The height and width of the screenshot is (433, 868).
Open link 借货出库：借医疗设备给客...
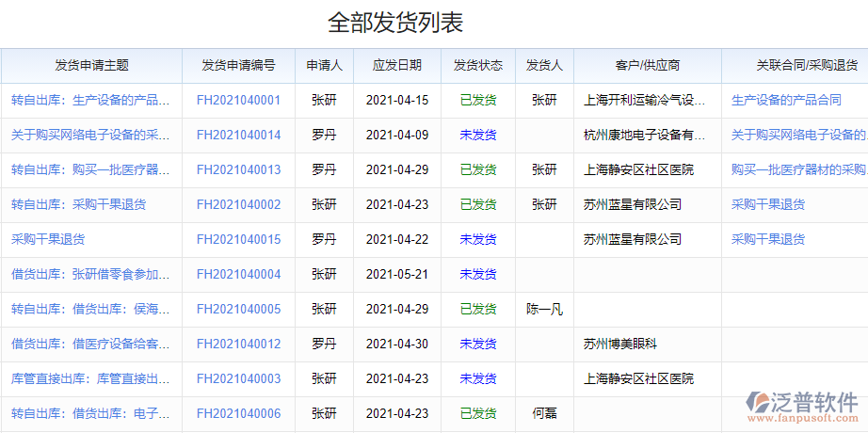[x=90, y=345]
